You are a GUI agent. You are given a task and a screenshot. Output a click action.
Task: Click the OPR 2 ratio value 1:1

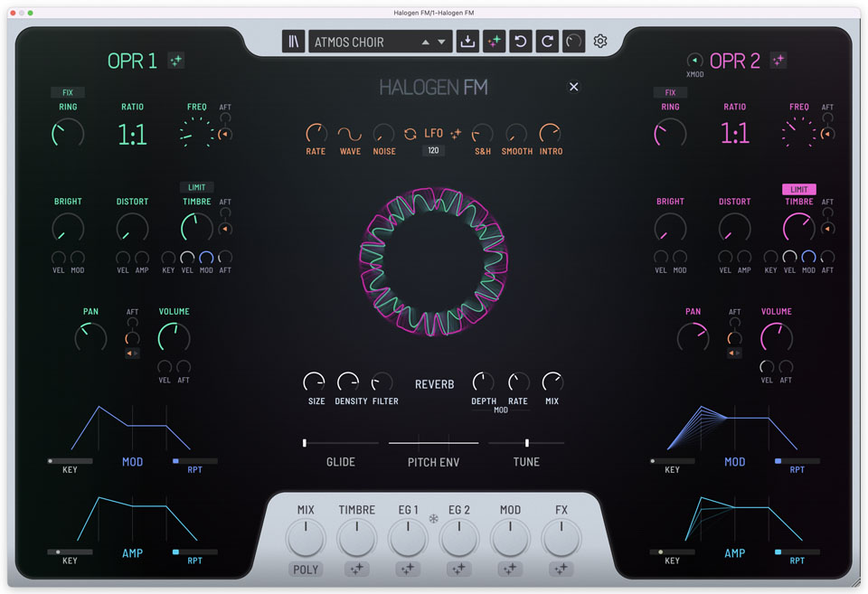(x=734, y=134)
